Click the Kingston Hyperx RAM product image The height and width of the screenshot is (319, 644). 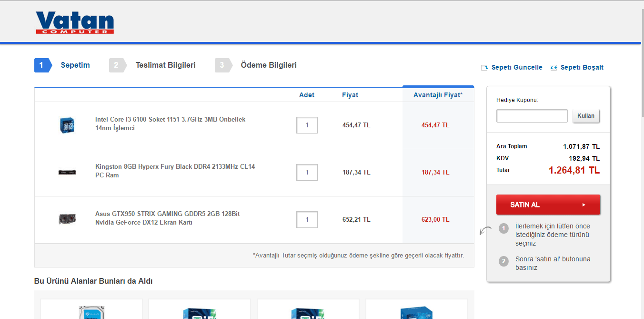pyautogui.click(x=66, y=172)
